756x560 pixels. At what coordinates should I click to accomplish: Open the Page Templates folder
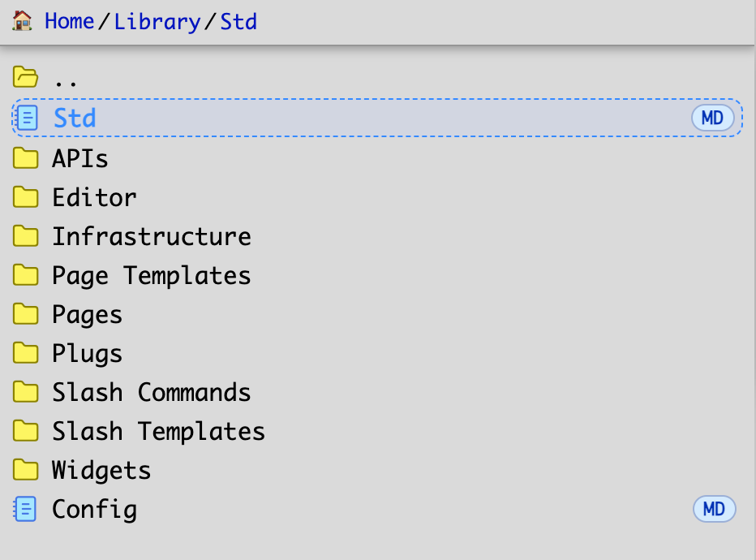[152, 276]
